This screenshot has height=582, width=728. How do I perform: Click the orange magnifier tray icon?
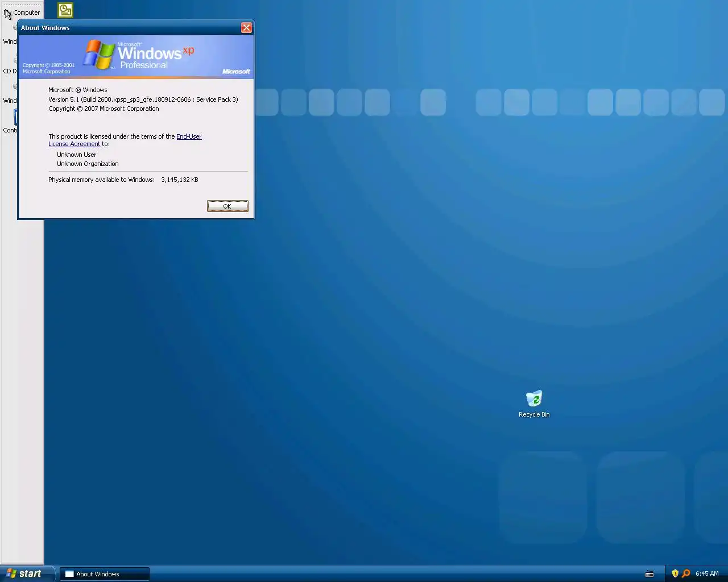[x=686, y=573]
